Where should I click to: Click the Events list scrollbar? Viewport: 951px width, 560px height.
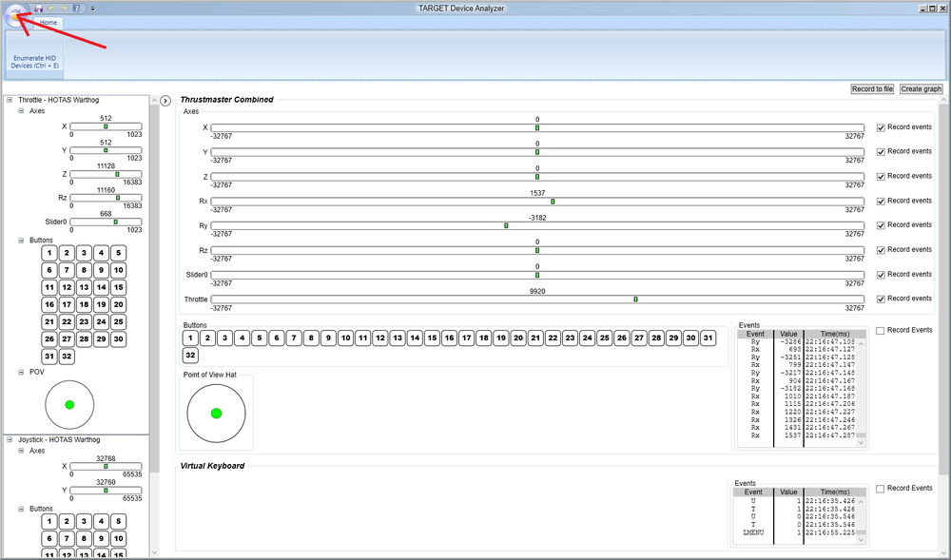tap(863, 390)
